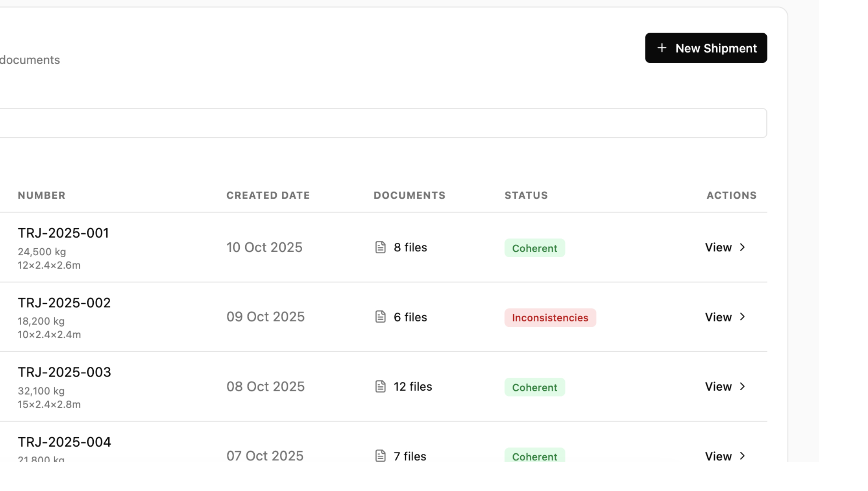Select shipment number TRJ-2025-003
The image size is (868, 491).
pos(64,372)
